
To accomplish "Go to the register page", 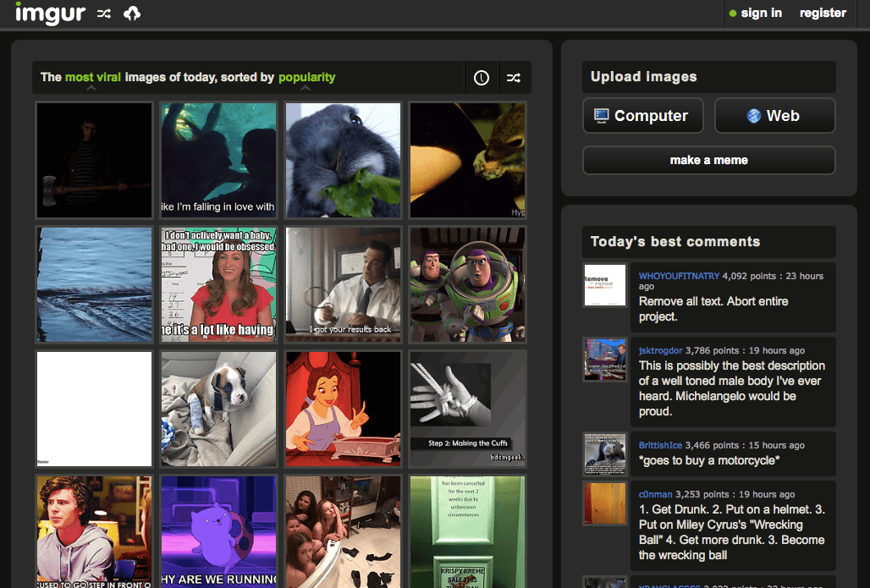I will point(823,13).
